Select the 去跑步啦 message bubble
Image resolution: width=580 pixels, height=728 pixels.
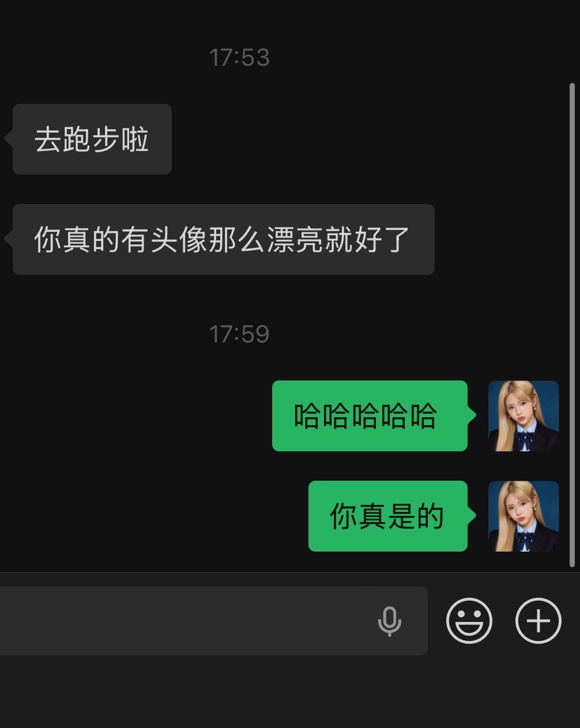click(x=92, y=139)
